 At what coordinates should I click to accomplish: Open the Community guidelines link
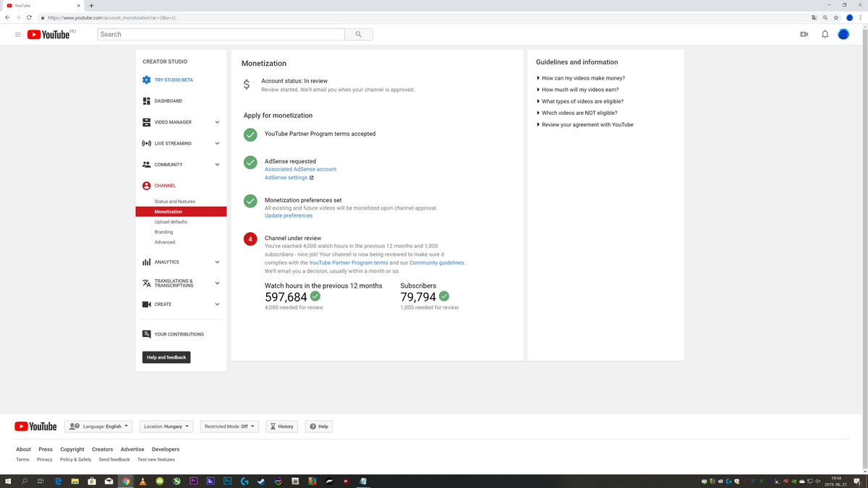click(437, 263)
